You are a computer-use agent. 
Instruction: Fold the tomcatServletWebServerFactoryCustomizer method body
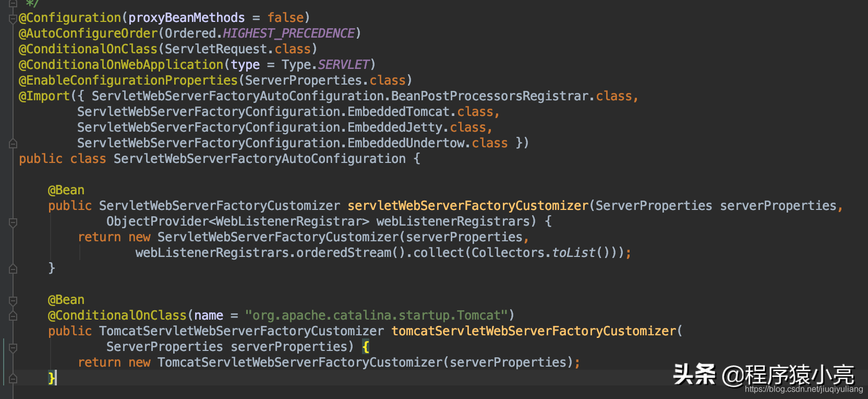[x=13, y=348]
